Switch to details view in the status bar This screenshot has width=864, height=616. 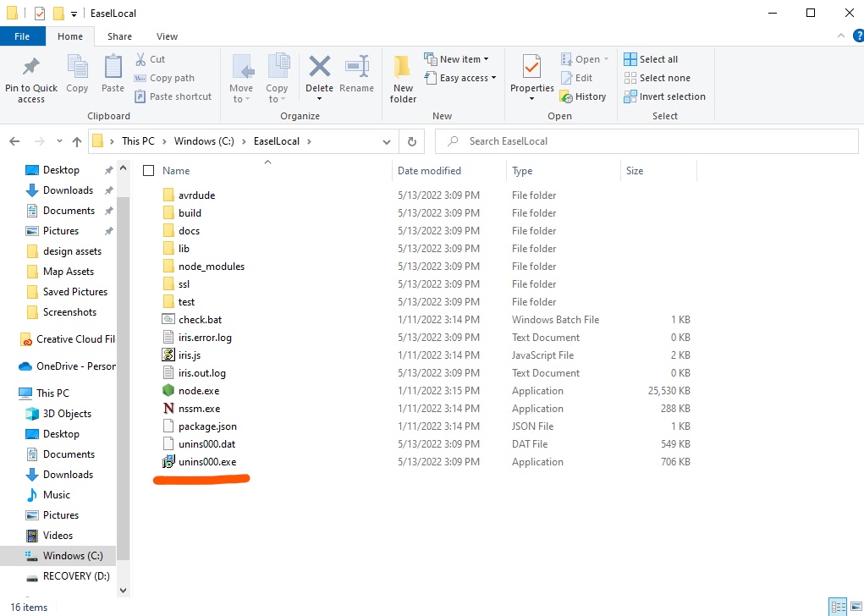coord(836,607)
